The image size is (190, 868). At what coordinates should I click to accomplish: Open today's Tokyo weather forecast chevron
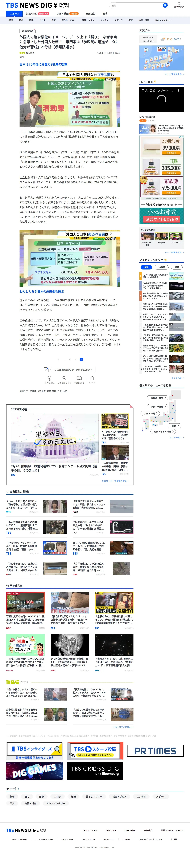click(181, 39)
